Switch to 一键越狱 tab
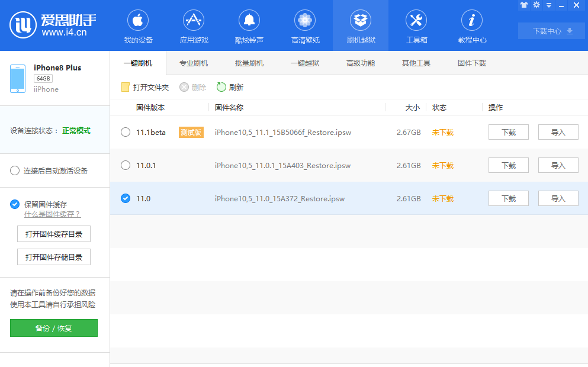The height and width of the screenshot is (367, 588). [x=305, y=63]
